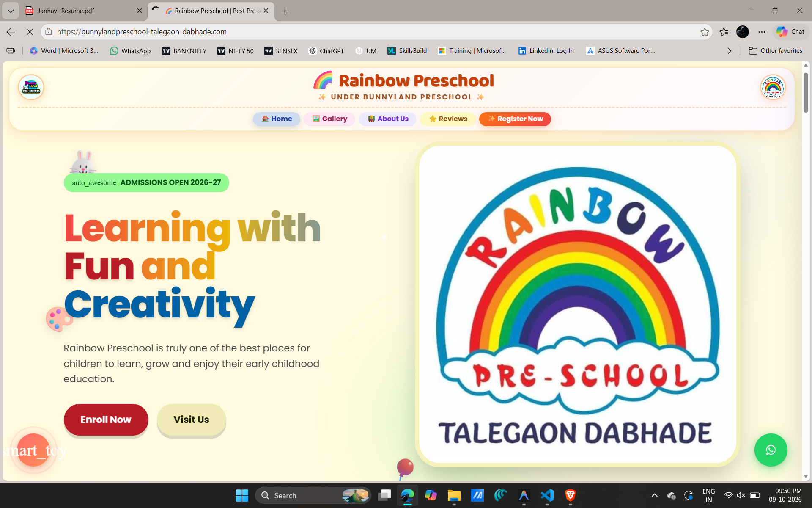Show hidden system tray icons
Image resolution: width=812 pixels, height=508 pixels.
pos(654,495)
